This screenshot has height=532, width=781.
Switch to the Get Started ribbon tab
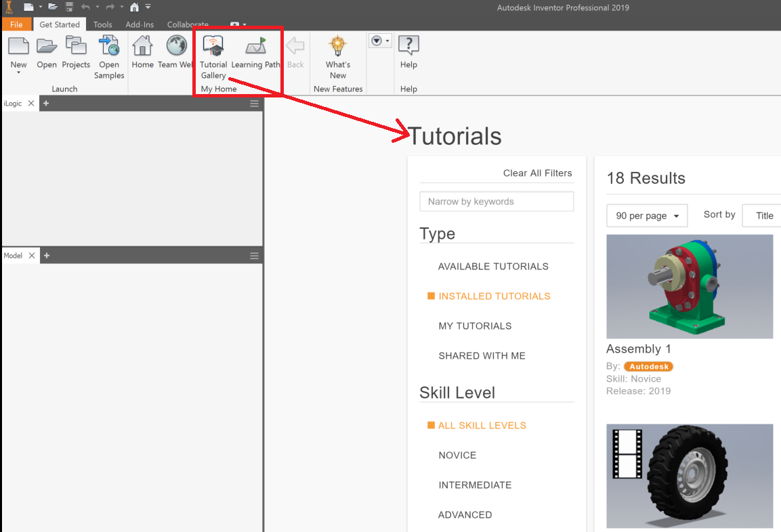60,24
